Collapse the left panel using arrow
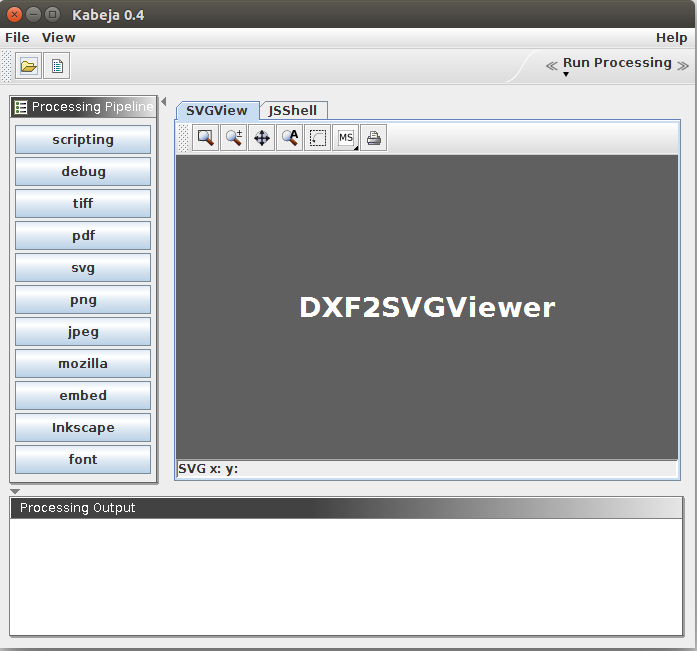The image size is (697, 651). [x=164, y=101]
